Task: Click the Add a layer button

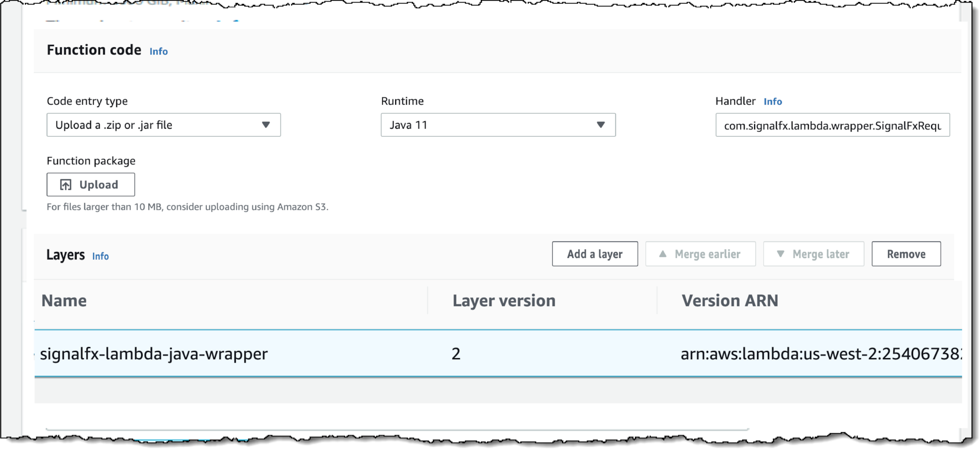Action: [595, 254]
